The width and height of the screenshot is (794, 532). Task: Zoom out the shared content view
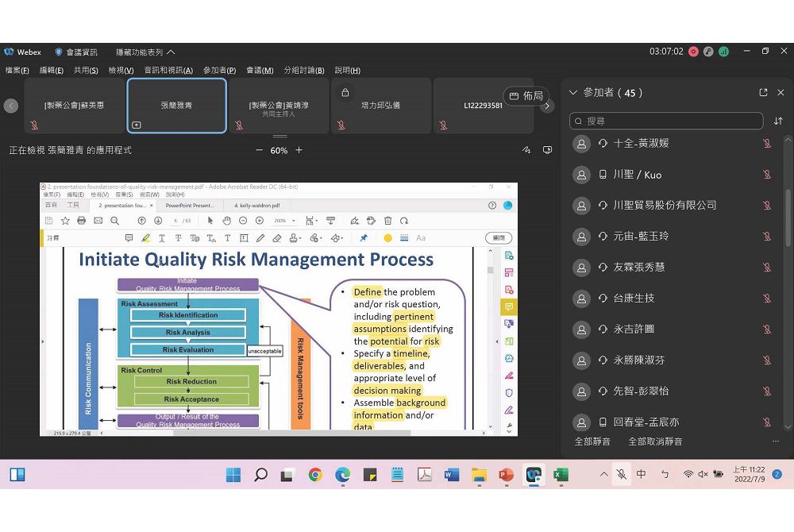click(260, 150)
